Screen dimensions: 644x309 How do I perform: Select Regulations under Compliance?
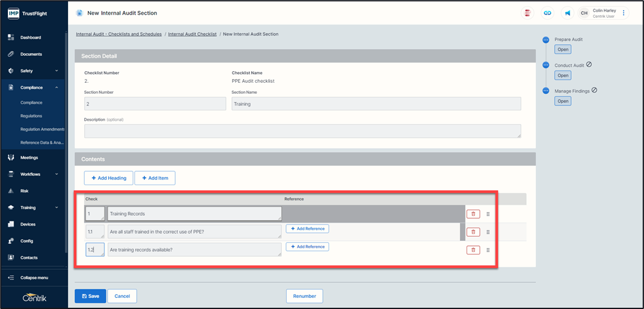tap(31, 116)
